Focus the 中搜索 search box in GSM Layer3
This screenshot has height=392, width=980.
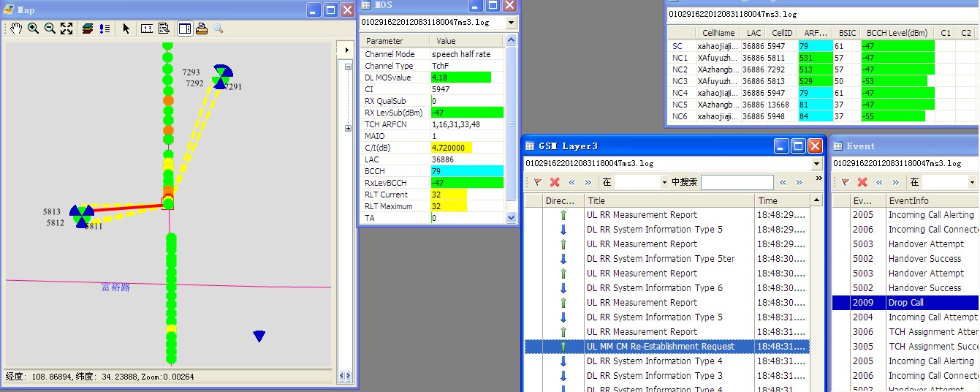(x=737, y=182)
